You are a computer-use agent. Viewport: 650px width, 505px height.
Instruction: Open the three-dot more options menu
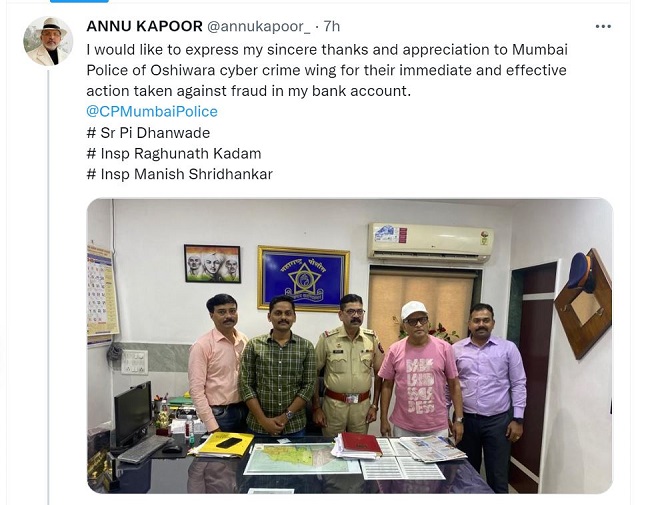coord(603,27)
